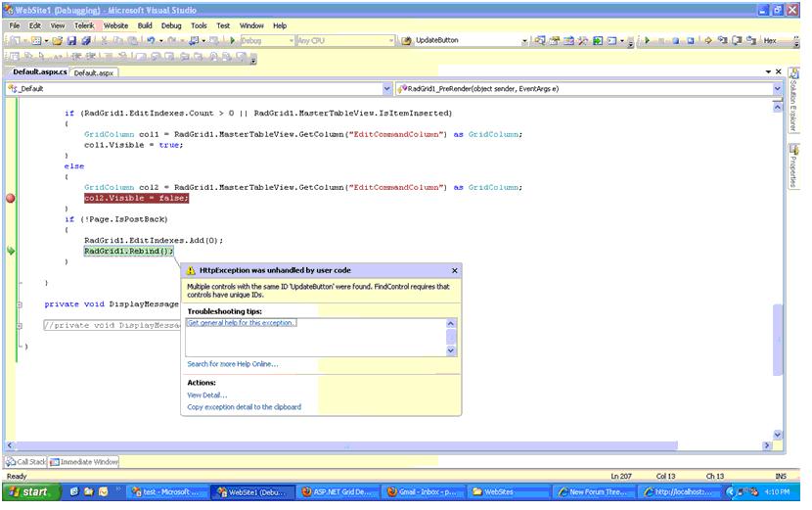Save the current file with the floppy icon
The image size is (812, 510).
71,40
